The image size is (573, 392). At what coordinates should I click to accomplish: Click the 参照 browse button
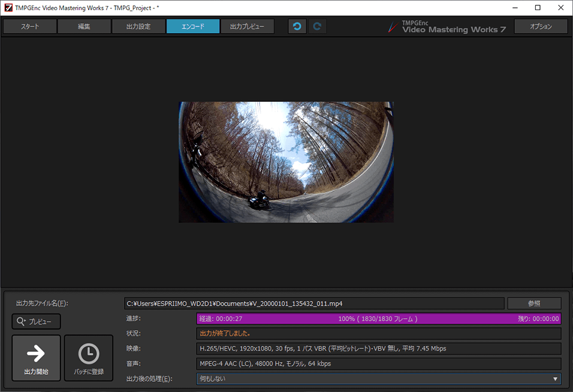[534, 303]
